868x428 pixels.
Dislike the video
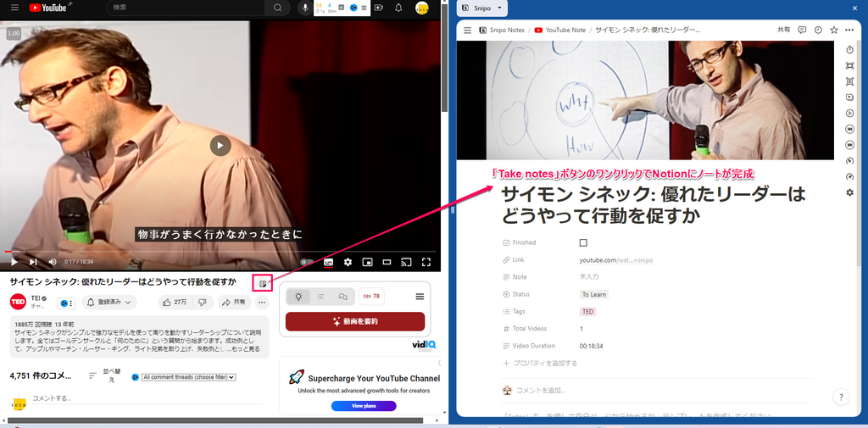click(203, 303)
